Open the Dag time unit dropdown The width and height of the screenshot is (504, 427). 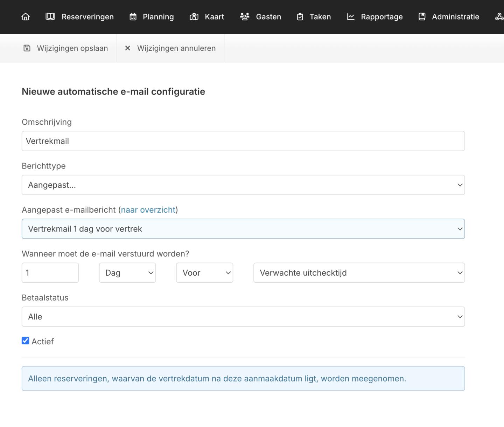[127, 273]
